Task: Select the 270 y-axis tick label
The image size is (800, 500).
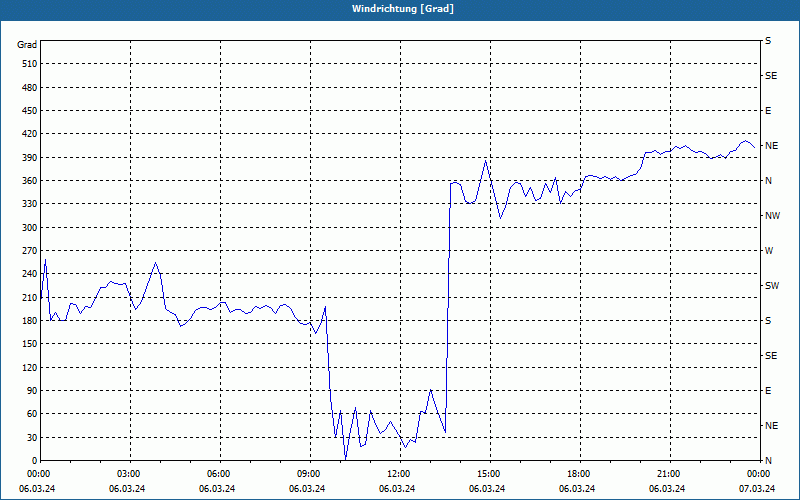Action: 30,251
